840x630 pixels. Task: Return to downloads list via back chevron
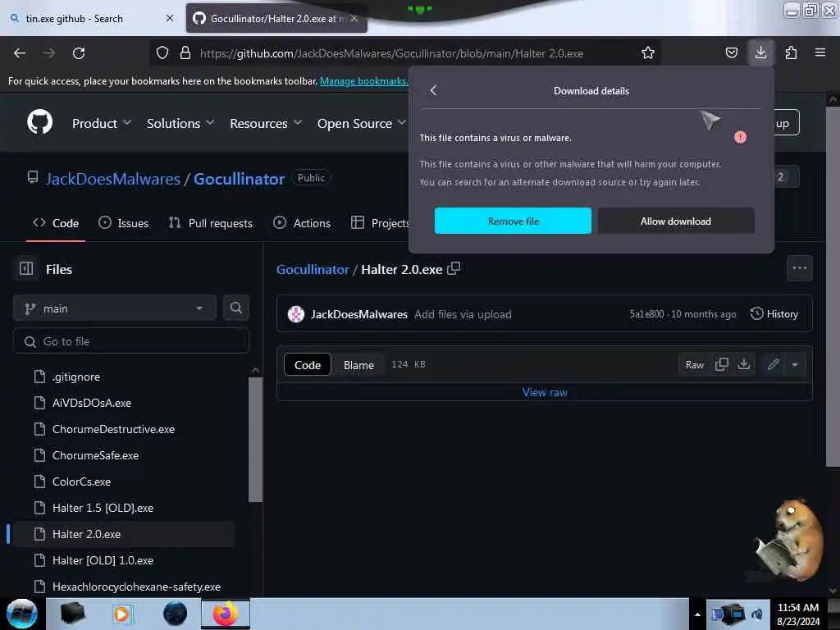click(433, 90)
